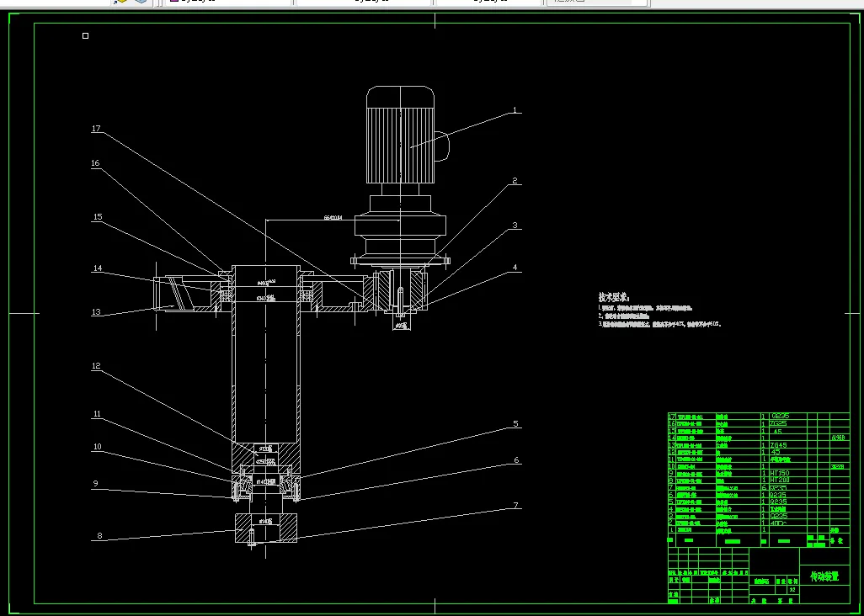Click callout number 12 on the left side

tap(97, 365)
